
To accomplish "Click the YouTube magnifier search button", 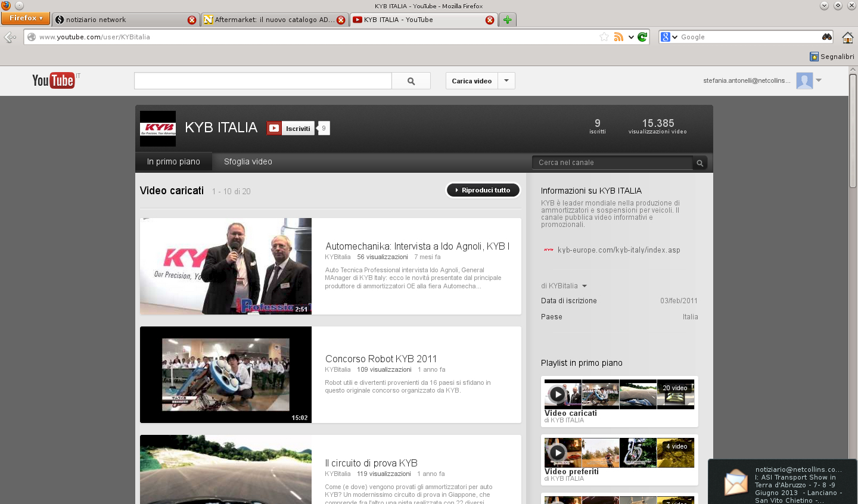I will point(411,81).
